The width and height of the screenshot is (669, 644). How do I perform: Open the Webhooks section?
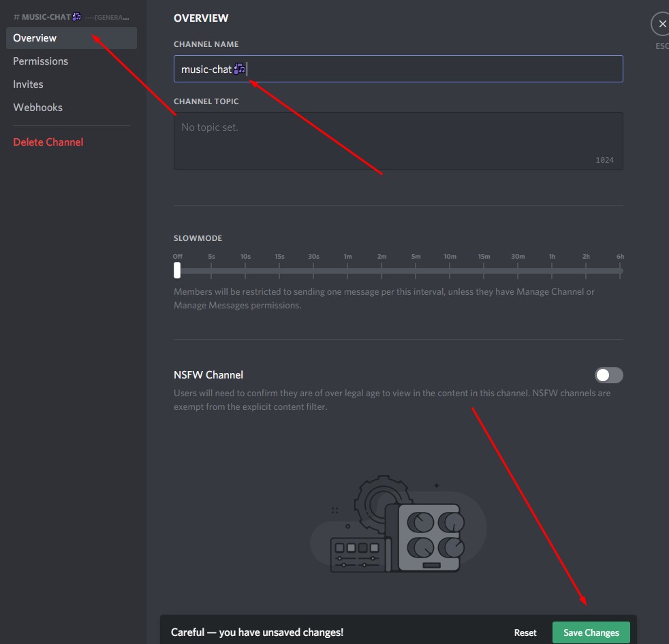click(37, 108)
